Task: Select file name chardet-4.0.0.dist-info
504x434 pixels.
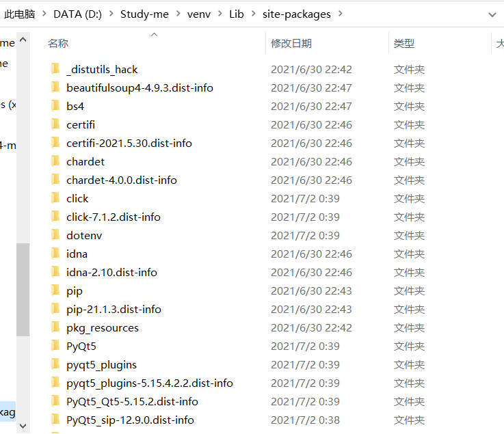Action: click(x=122, y=180)
